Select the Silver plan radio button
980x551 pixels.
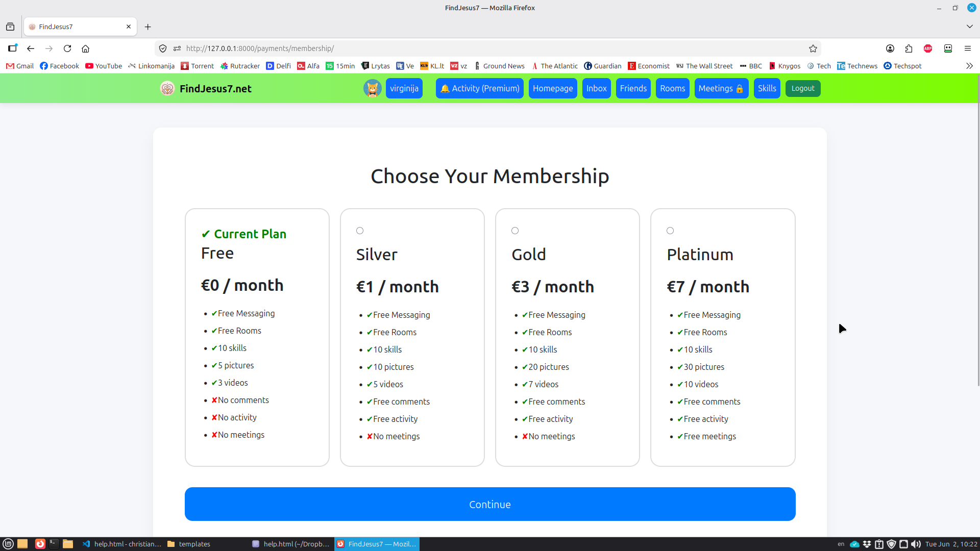[360, 231]
